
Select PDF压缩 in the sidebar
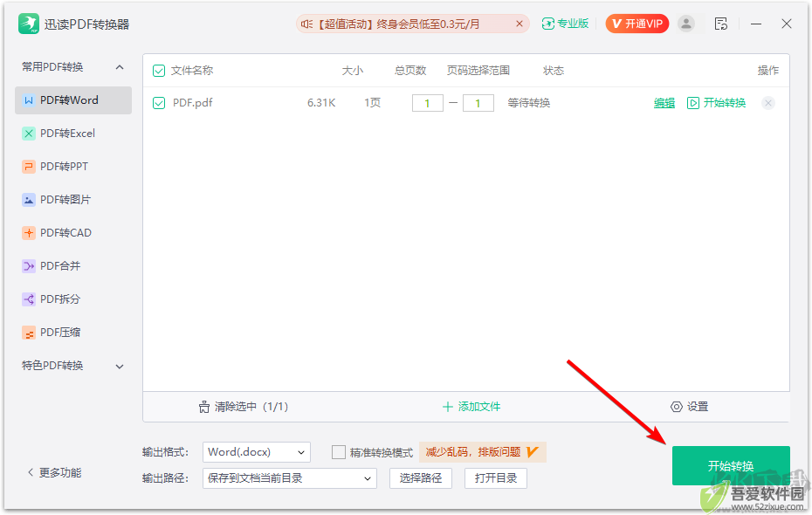(73, 333)
